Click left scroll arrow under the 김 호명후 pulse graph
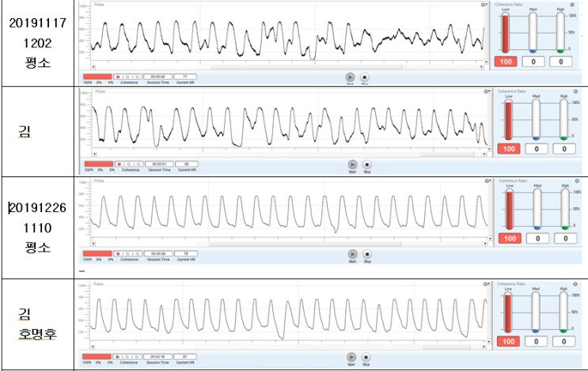This screenshot has height=371, width=588. (93, 346)
